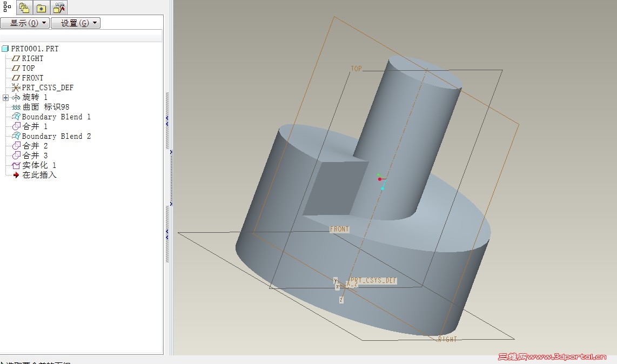
Task: Select the FRONT datum plane in model tree
Action: 32,78
